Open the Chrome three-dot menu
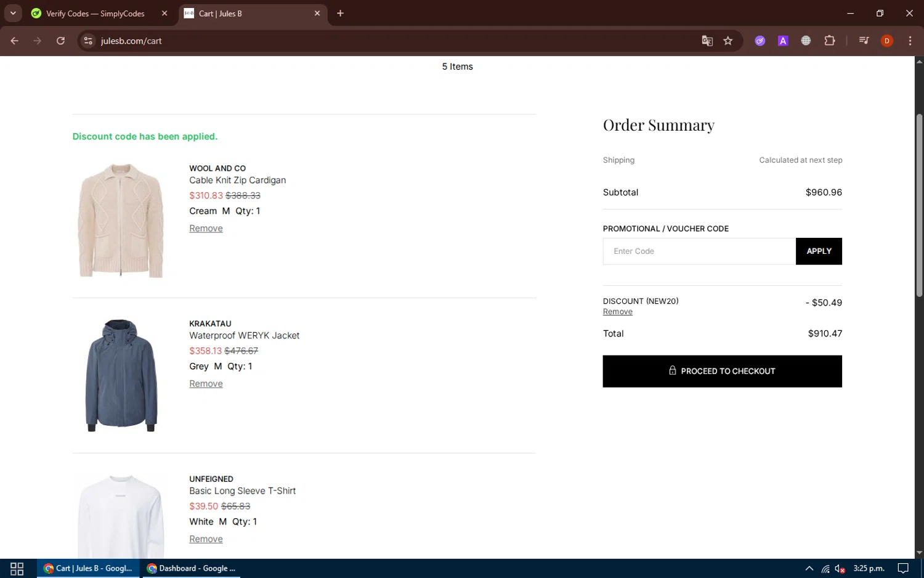The image size is (924, 578). tap(910, 41)
